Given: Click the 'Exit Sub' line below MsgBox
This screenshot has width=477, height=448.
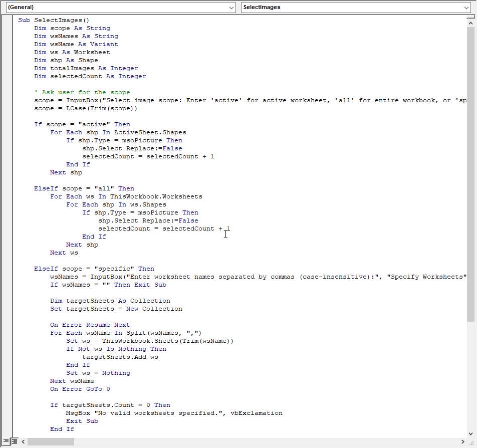Looking at the screenshot, I should (82, 421).
